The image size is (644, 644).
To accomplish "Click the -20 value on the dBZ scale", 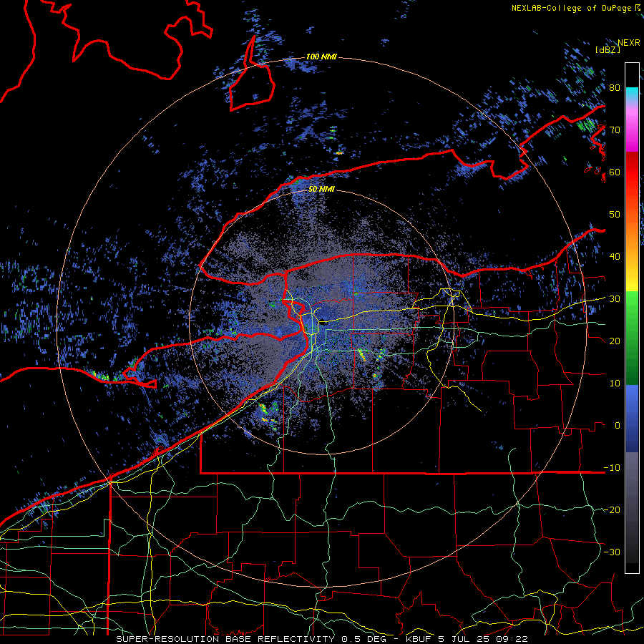I will tap(612, 510).
